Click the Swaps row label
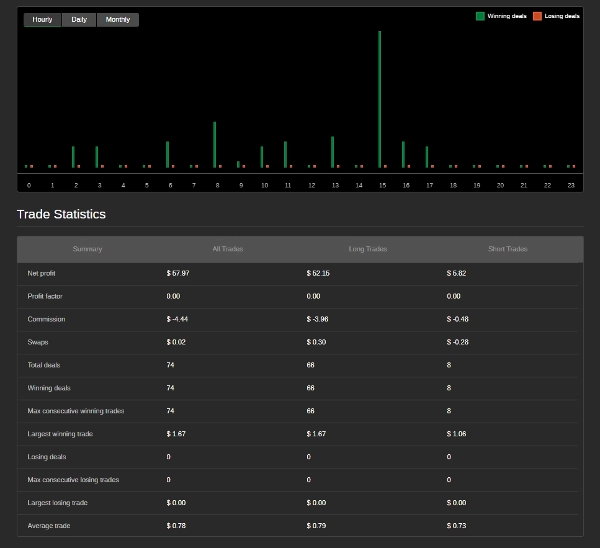600x548 pixels. 38,342
